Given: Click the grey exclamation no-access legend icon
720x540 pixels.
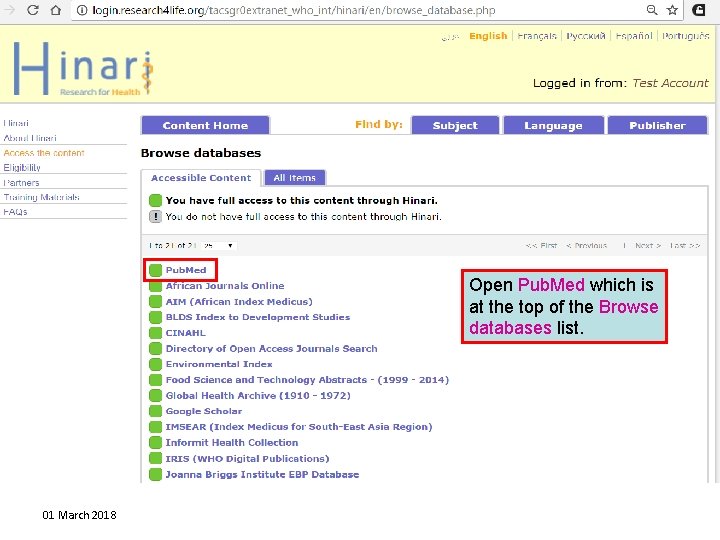Looking at the screenshot, I should point(156,216).
